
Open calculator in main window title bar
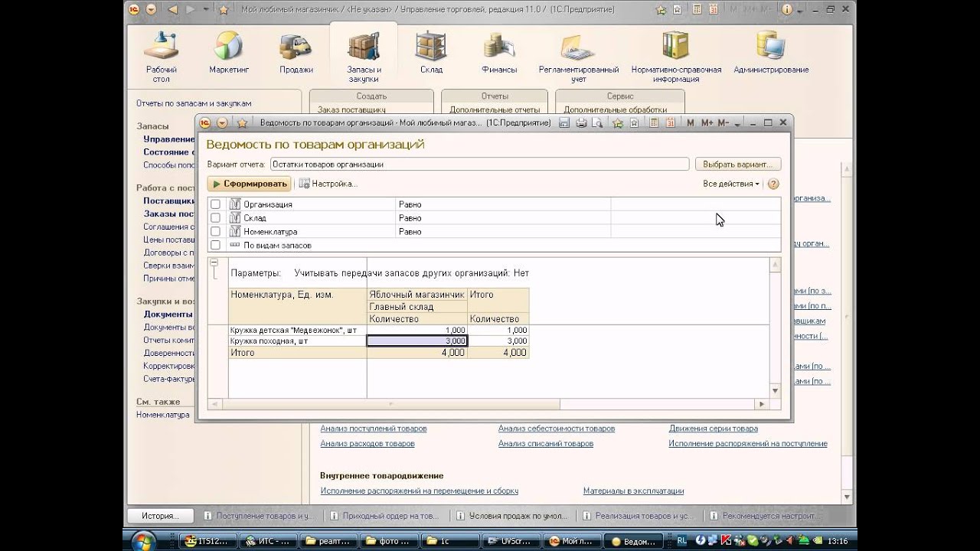[696, 9]
